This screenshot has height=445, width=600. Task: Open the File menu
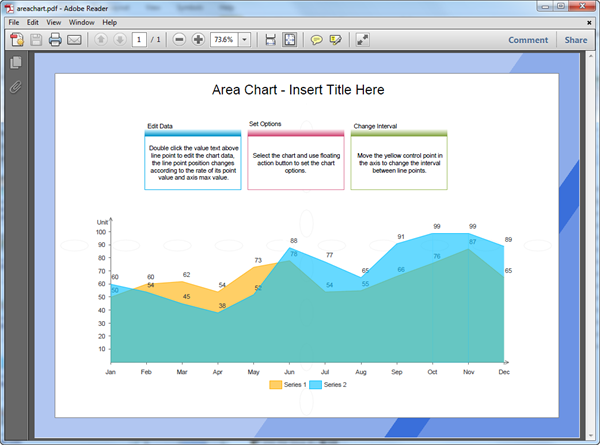(x=14, y=21)
